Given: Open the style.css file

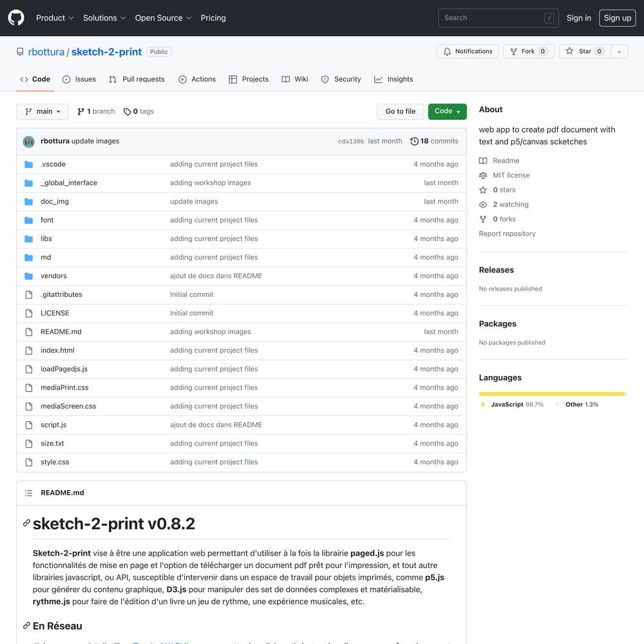Looking at the screenshot, I should pyautogui.click(x=55, y=462).
